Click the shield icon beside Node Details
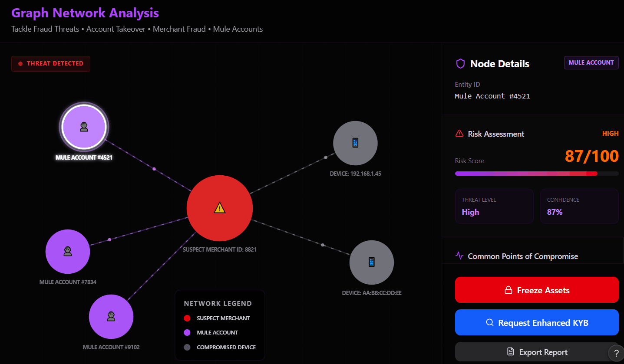624x364 pixels. point(460,64)
